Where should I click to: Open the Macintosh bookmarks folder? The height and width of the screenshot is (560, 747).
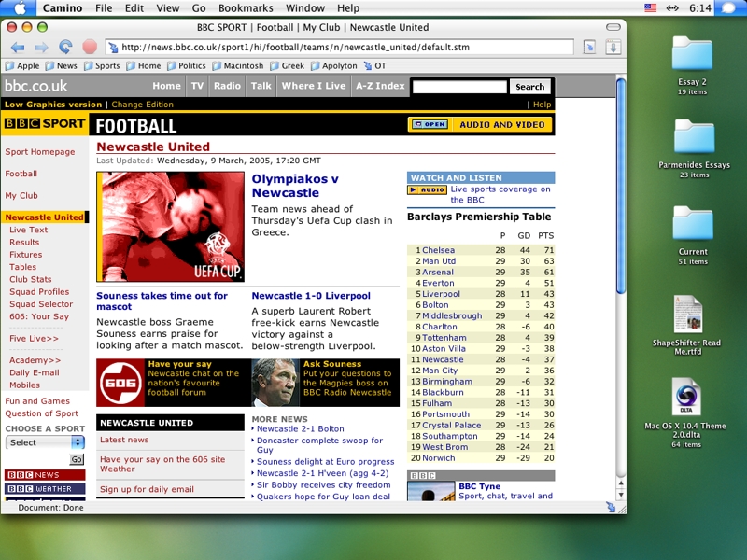point(237,66)
